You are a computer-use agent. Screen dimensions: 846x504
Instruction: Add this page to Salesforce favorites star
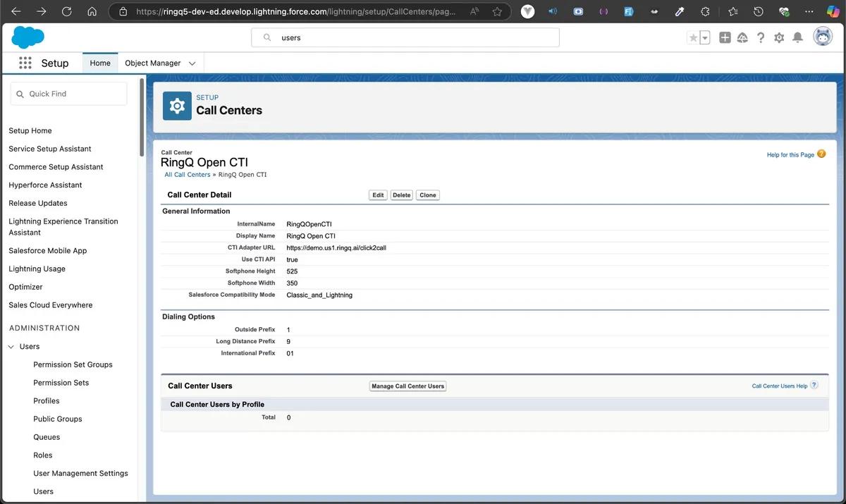pyautogui.click(x=693, y=38)
